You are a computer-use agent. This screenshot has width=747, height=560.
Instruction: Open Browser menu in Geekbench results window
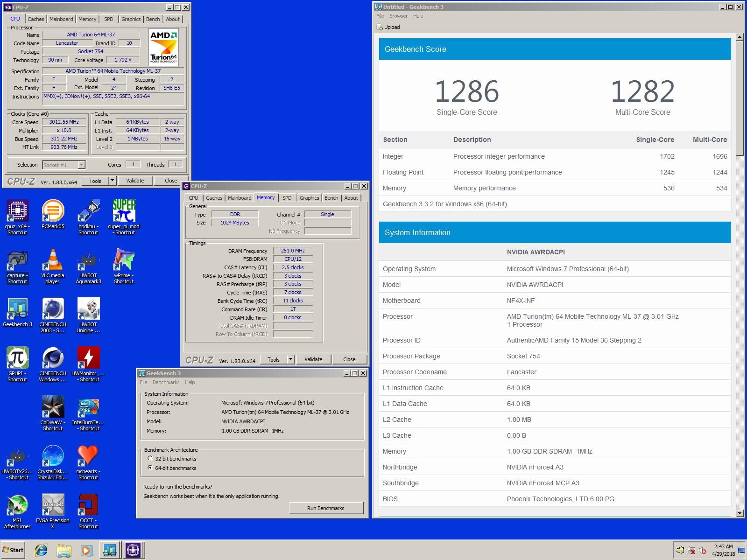click(398, 16)
